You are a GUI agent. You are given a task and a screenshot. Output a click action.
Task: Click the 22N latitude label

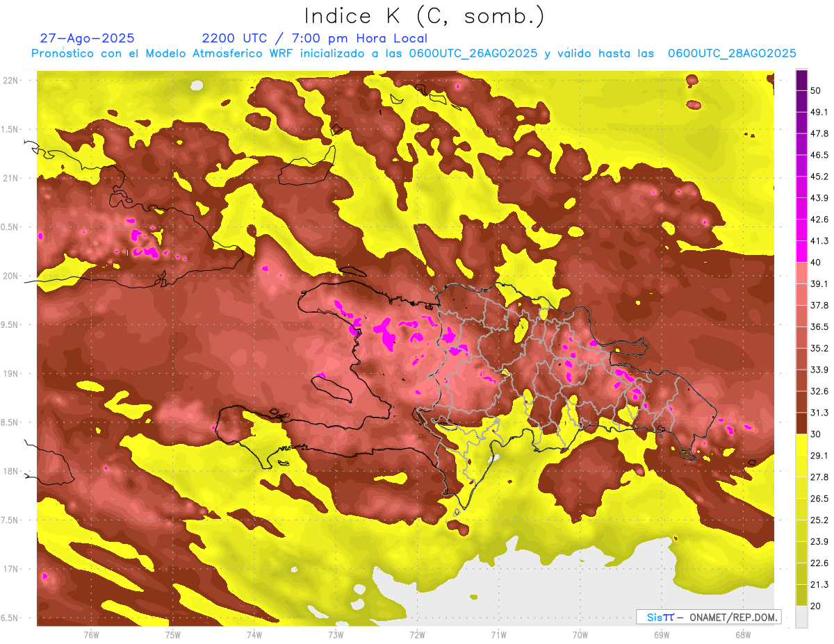pos(12,80)
